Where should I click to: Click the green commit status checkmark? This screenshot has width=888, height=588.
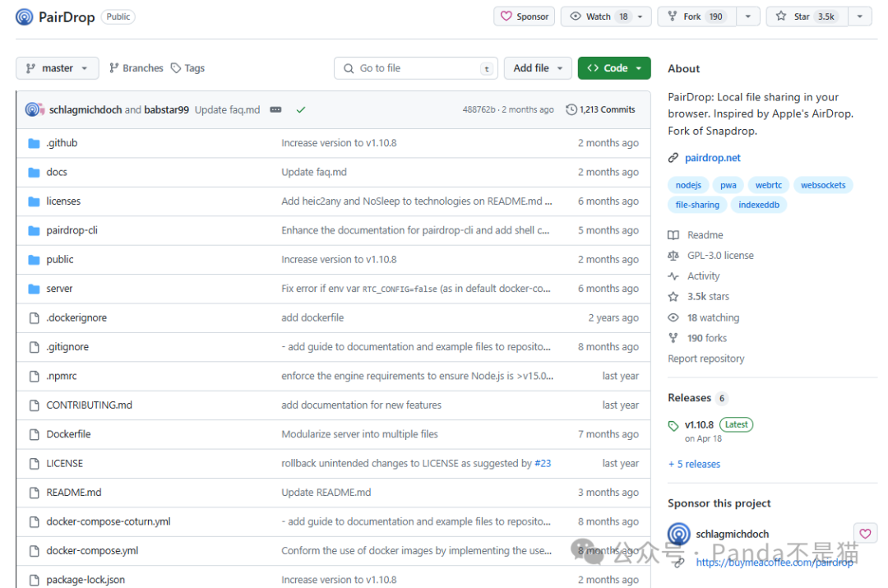tap(301, 109)
